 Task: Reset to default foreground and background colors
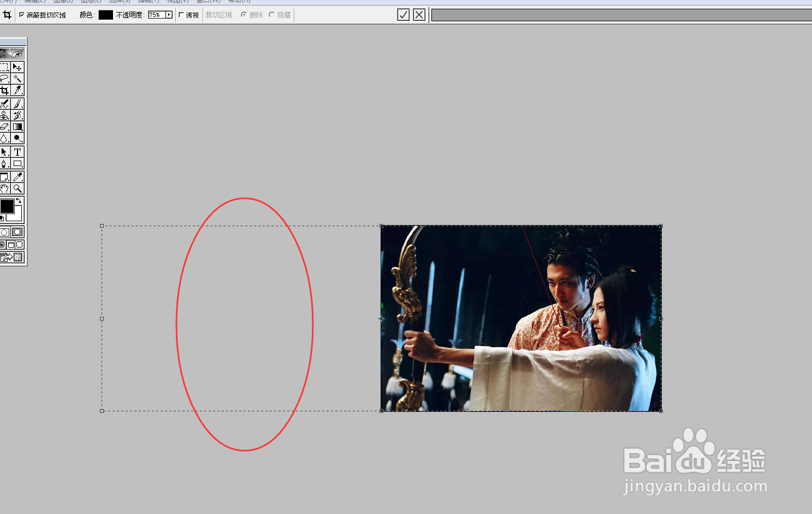pos(2,218)
